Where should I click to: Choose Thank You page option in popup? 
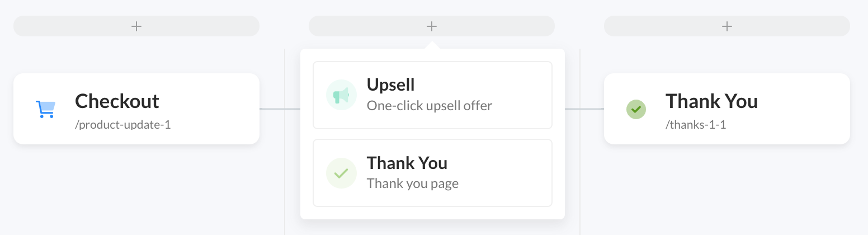point(432,173)
